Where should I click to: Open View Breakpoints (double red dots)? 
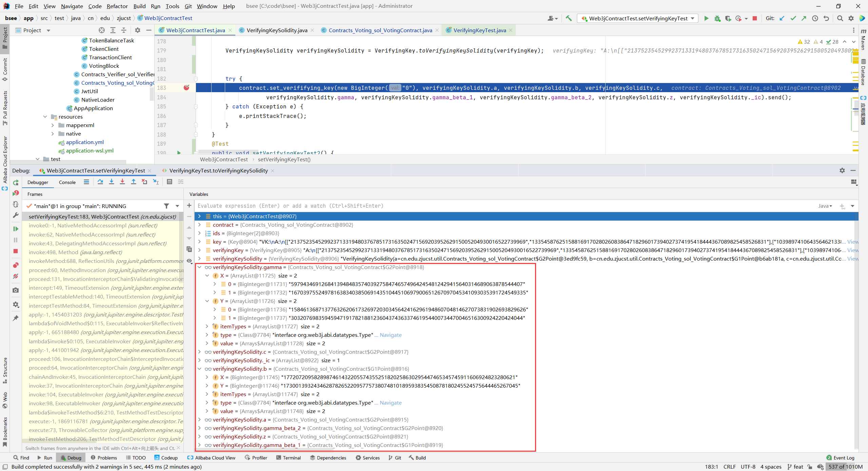tap(16, 265)
